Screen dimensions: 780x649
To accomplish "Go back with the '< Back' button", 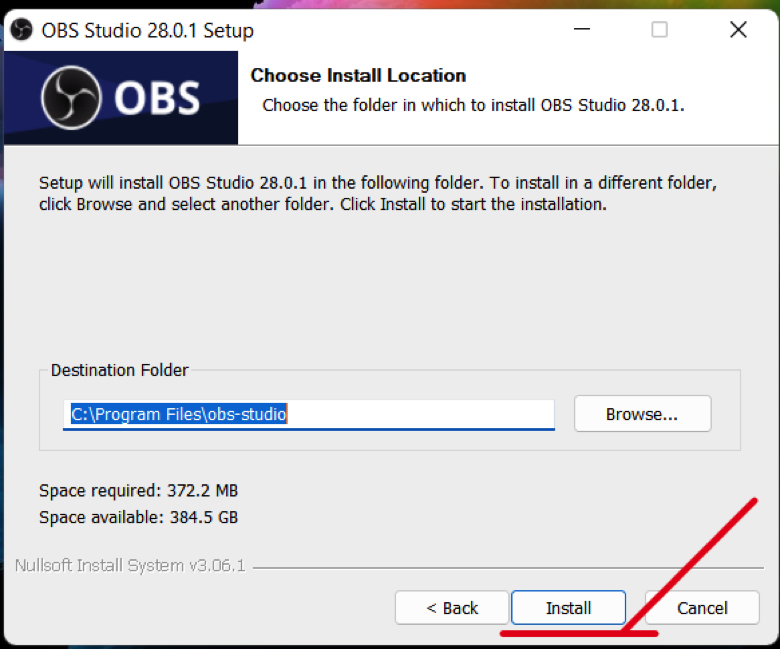I will [x=452, y=608].
